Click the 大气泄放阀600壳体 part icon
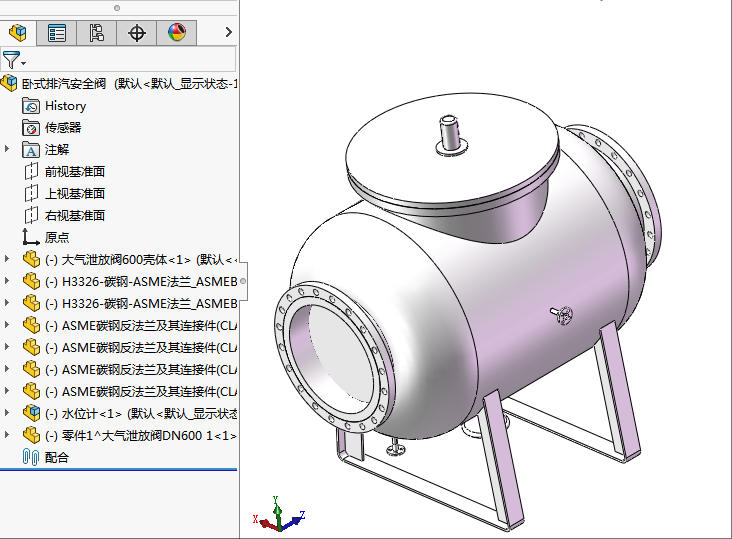Screen dimensions: 732x539 pyautogui.click(x=31, y=259)
